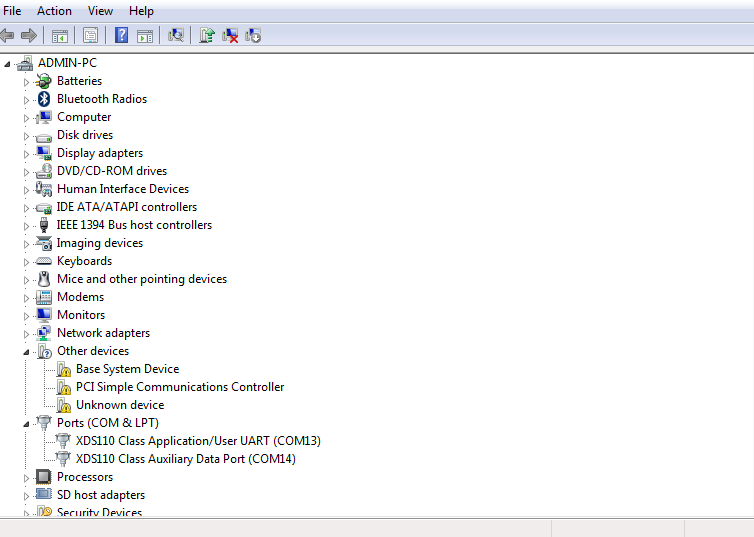
Task: Expand the Disk drives node
Action: coord(26,136)
